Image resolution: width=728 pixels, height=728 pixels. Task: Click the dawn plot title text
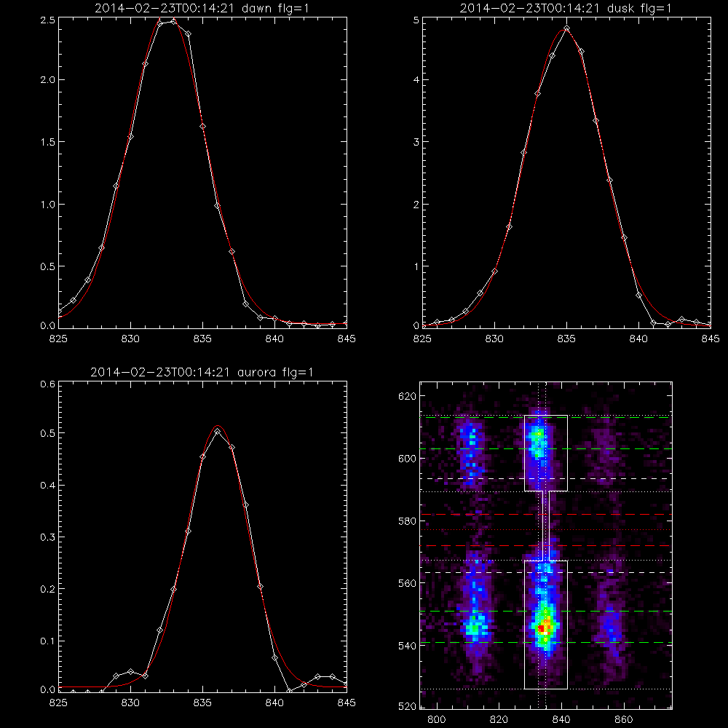(x=202, y=8)
